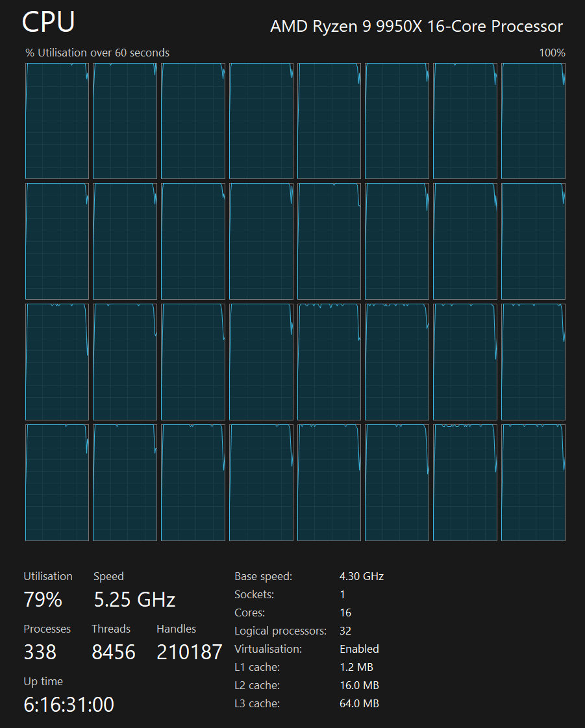Select the last graph in the bottom row
The width and height of the screenshot is (585, 728).
533,483
